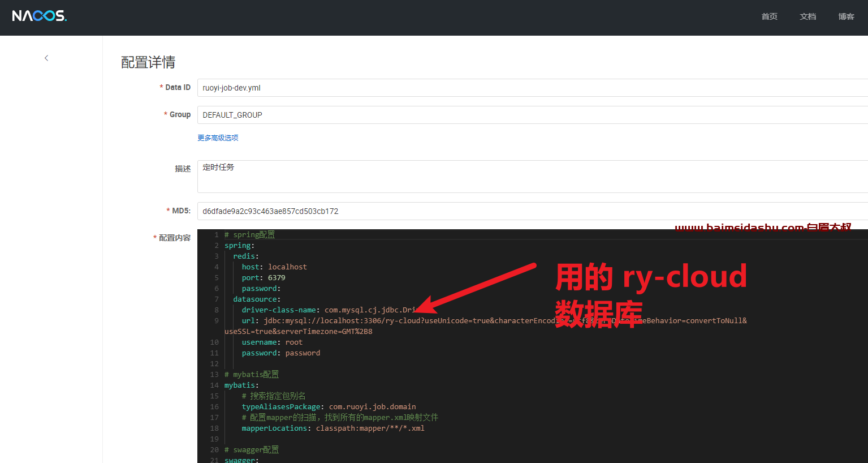Open the 首页 navigation link
Screen dimensions: 868x463
[x=769, y=16]
